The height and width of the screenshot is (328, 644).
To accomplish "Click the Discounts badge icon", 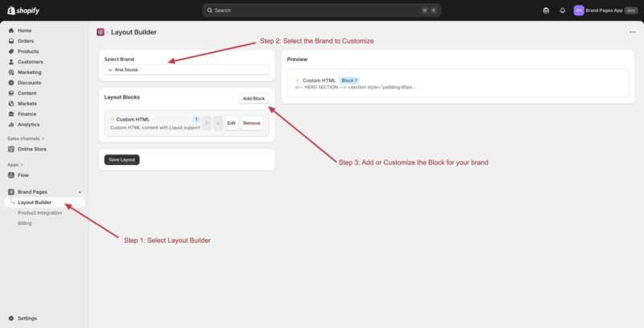I will tap(11, 83).
